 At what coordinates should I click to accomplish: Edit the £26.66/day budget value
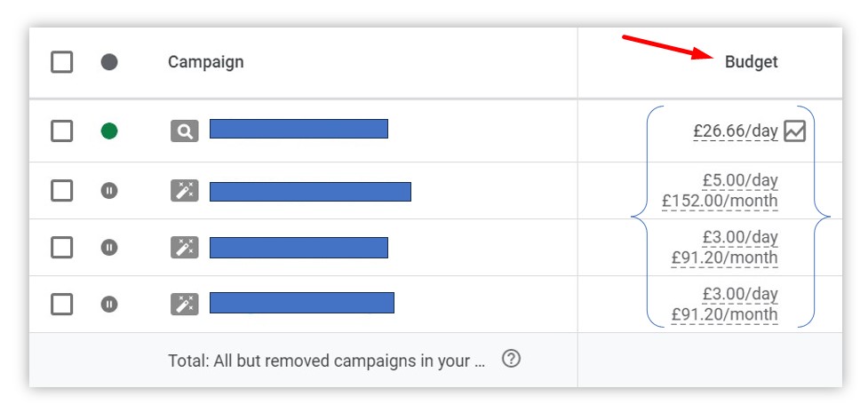[x=735, y=131]
